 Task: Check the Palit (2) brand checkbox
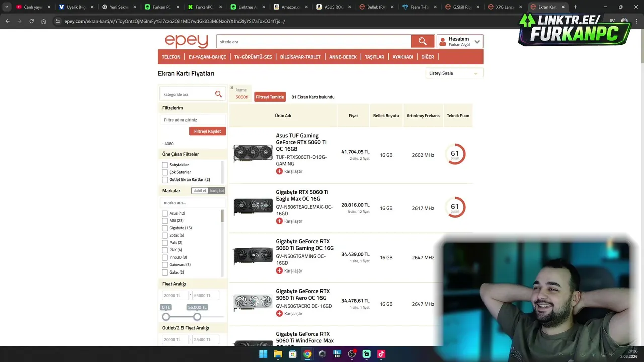(x=165, y=243)
